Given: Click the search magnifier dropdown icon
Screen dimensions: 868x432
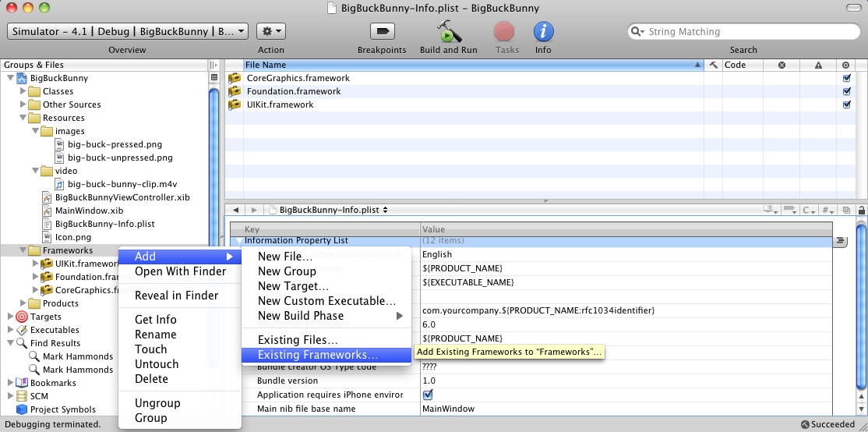Looking at the screenshot, I should coord(637,31).
